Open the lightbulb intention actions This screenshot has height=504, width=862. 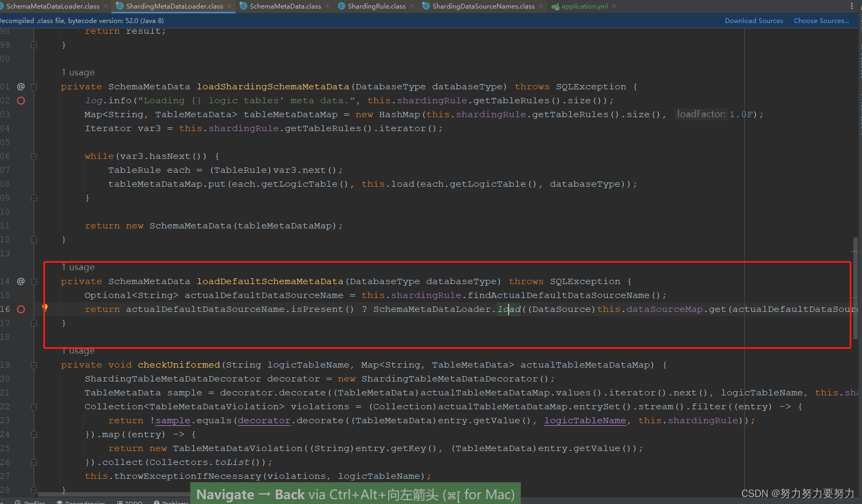[45, 308]
